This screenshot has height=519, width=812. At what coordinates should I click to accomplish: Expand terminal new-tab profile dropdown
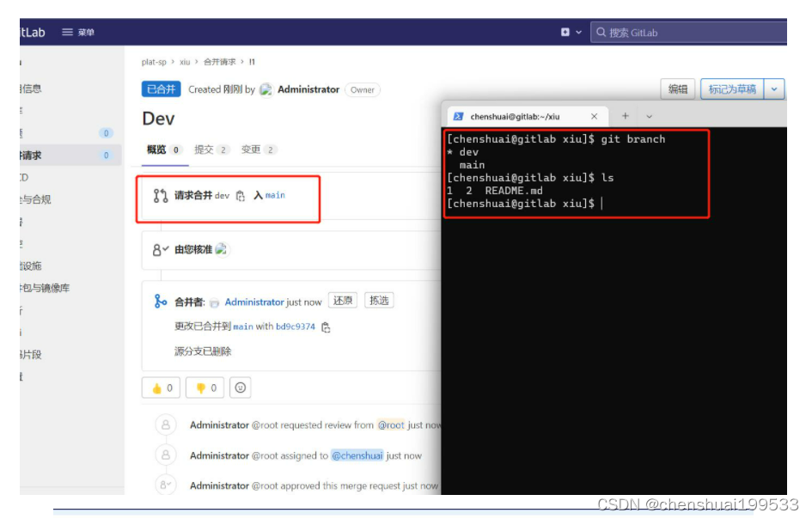(x=649, y=117)
